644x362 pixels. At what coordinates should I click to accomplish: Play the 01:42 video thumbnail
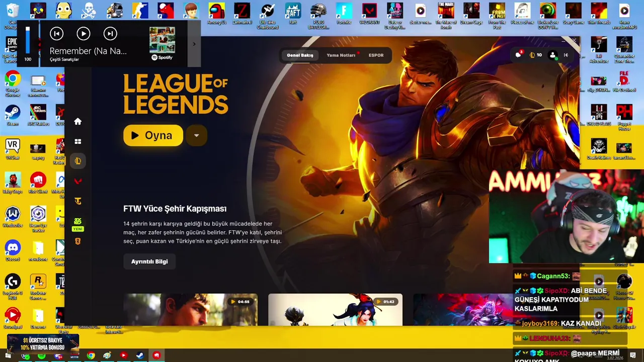pyautogui.click(x=335, y=310)
